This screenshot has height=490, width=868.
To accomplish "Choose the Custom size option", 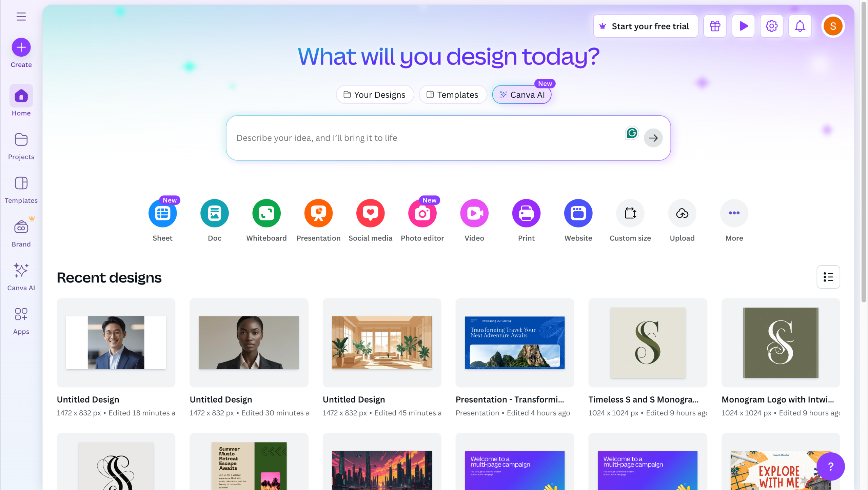I will point(630,213).
